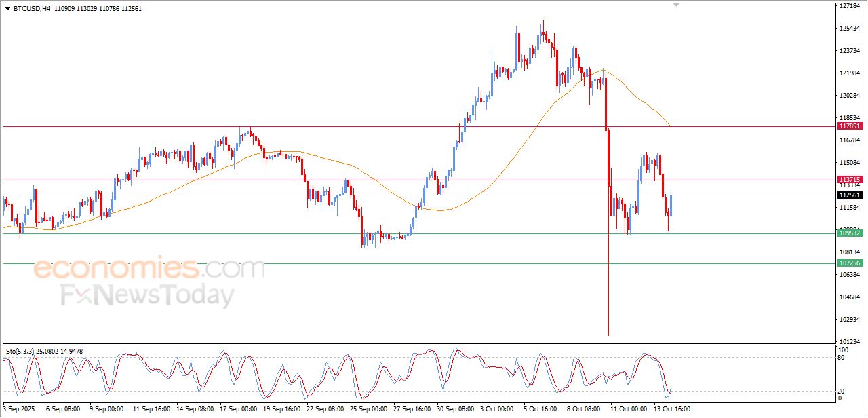
Task: Click the triangle arrow beside BTCUSD,H4
Action: click(x=7, y=9)
